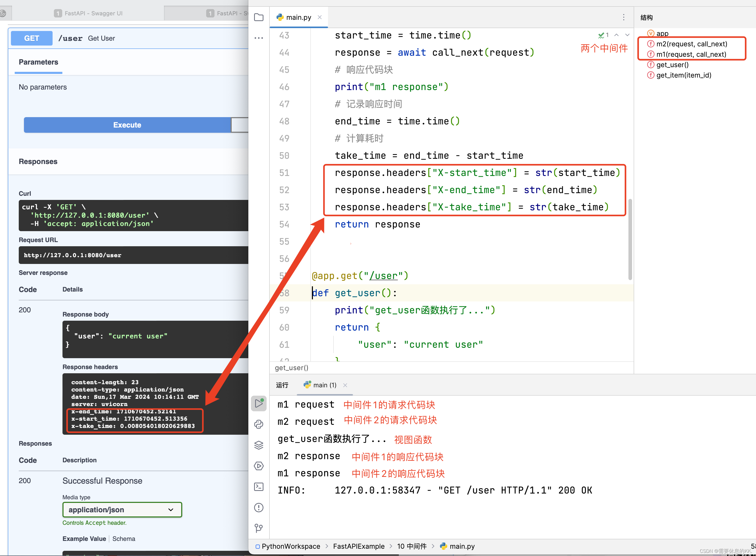Click the 'No parameters' text in Swagger

click(x=43, y=87)
